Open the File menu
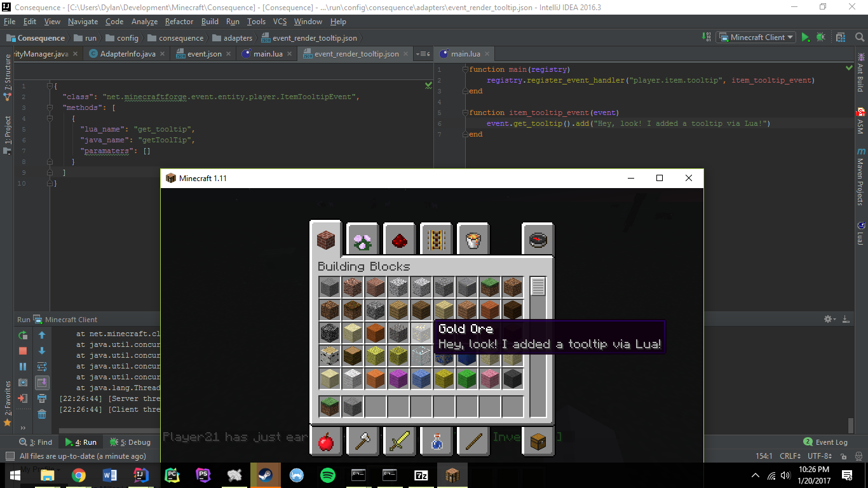 (x=10, y=22)
